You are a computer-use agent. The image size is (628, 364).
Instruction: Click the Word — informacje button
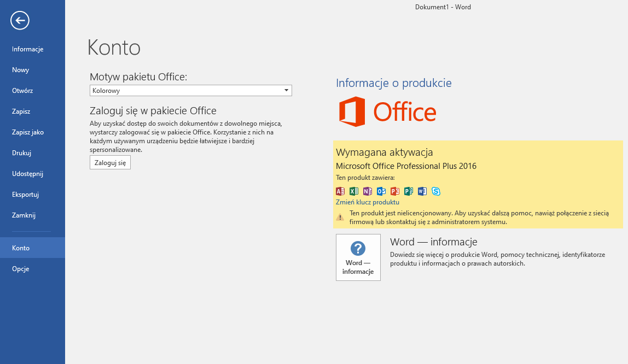click(x=358, y=257)
